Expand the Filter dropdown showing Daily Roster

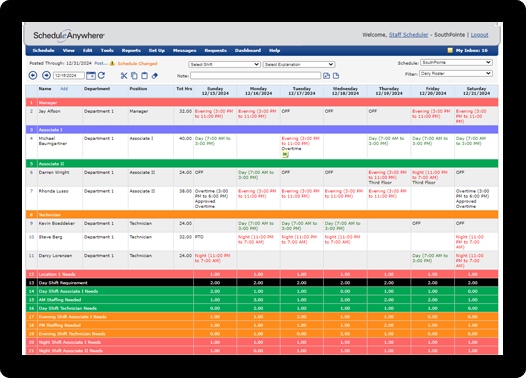pyautogui.click(x=456, y=73)
